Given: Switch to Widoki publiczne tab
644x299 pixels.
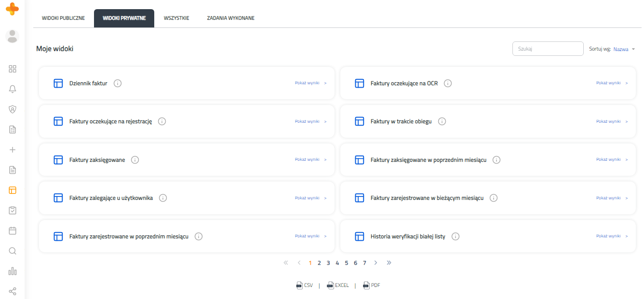Looking at the screenshot, I should 64,18.
